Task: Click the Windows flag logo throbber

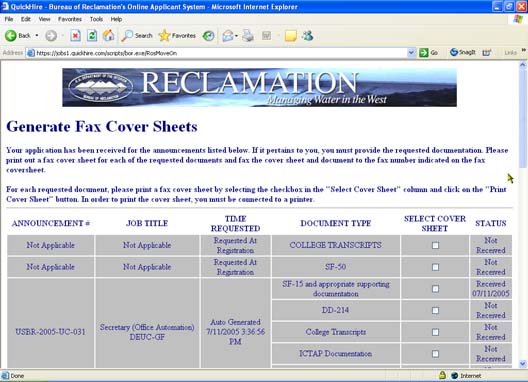Action: 518,19
